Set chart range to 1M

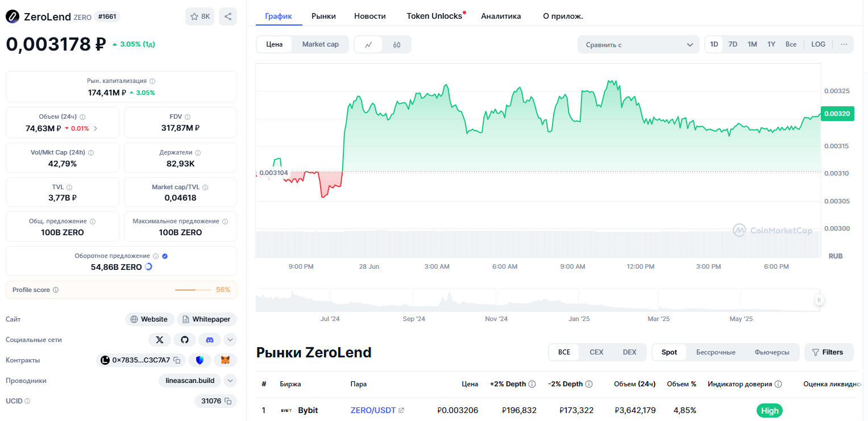(x=752, y=44)
